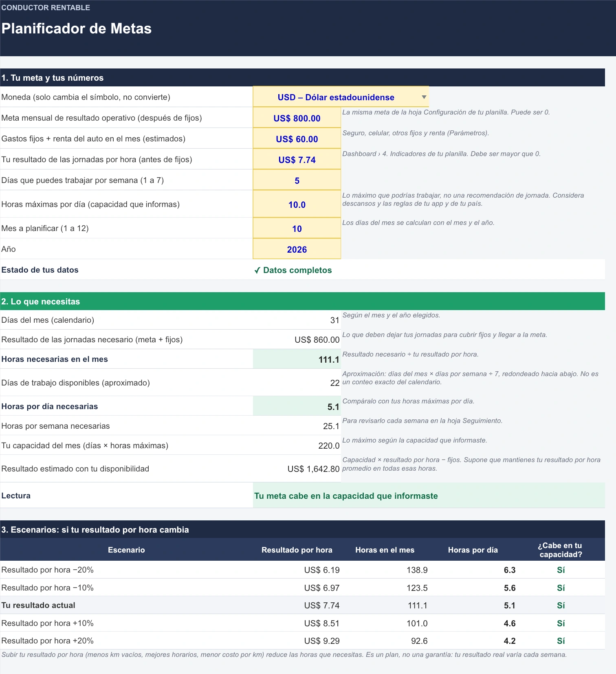Click the US$ 860.00 required result value

pos(317,340)
